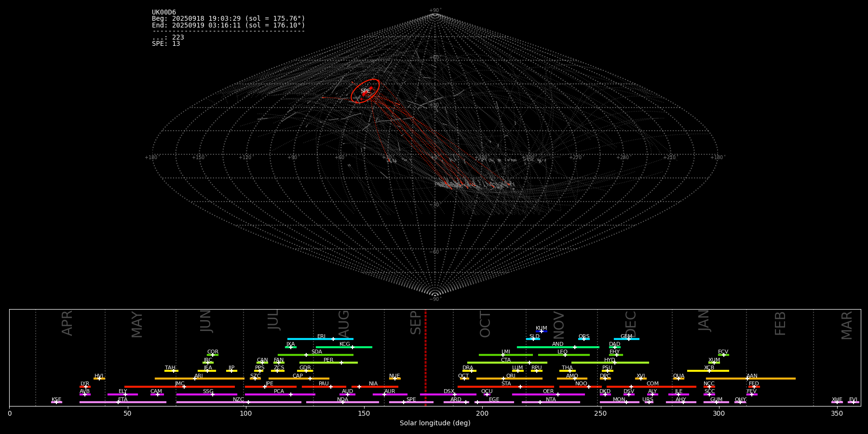Image resolution: width=868 pixels, height=434 pixels.
Task: Click the NIA shower bar
Action: click(x=375, y=386)
